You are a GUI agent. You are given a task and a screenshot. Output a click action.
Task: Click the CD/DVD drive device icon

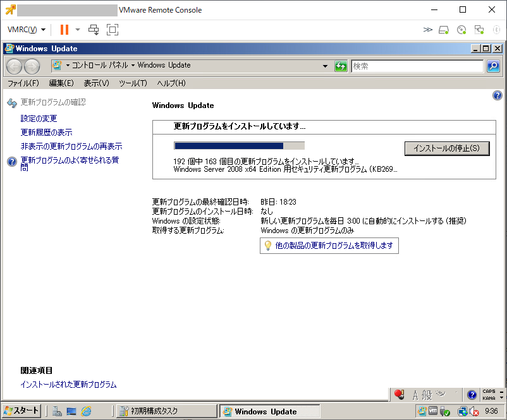click(461, 30)
